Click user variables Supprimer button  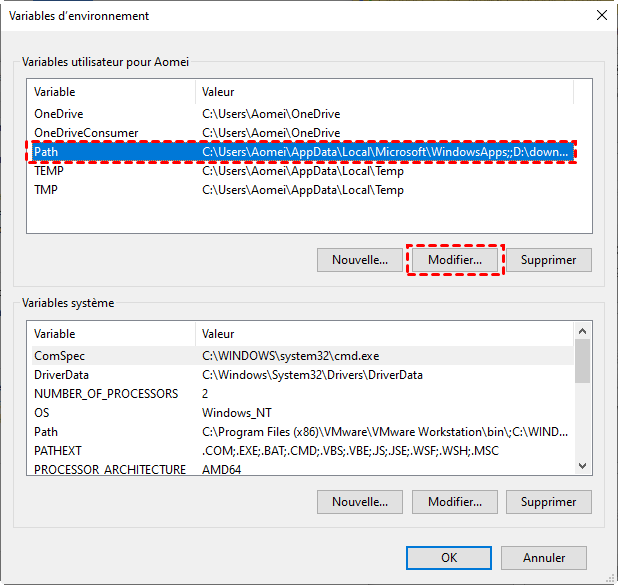(549, 260)
